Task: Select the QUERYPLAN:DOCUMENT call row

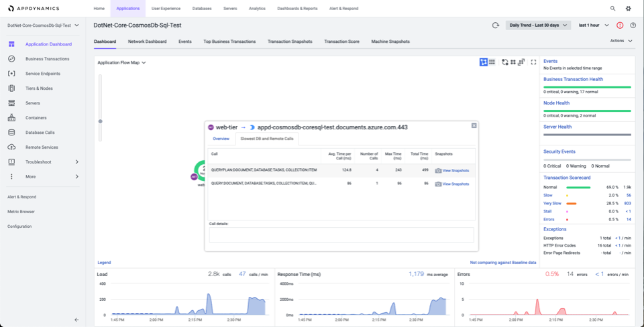Action: (341, 170)
